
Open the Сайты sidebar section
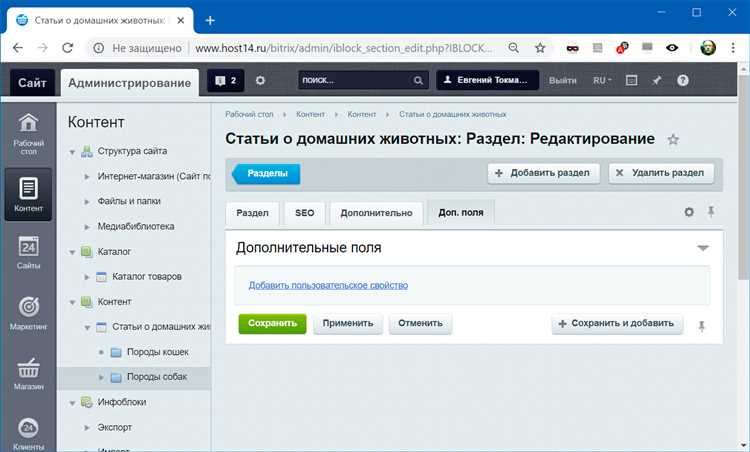click(28, 253)
